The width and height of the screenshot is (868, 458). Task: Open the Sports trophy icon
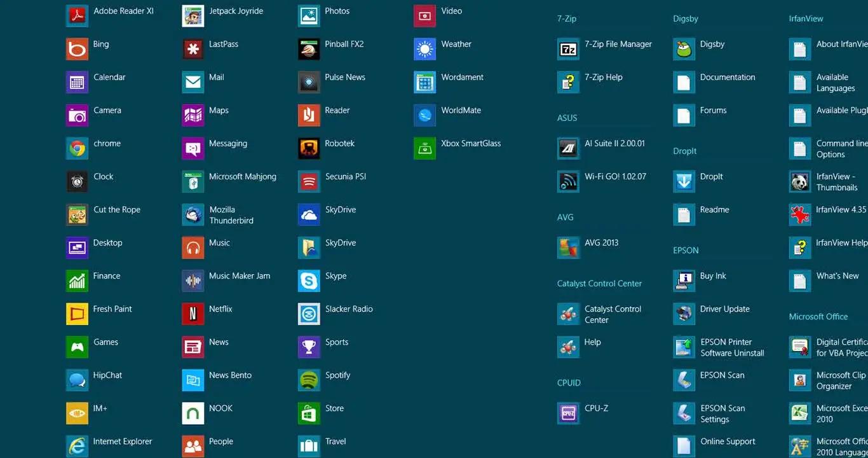(309, 347)
